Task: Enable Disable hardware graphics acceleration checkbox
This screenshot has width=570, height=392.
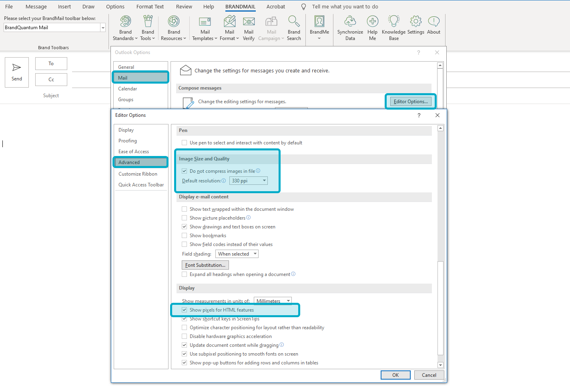Action: (x=185, y=336)
